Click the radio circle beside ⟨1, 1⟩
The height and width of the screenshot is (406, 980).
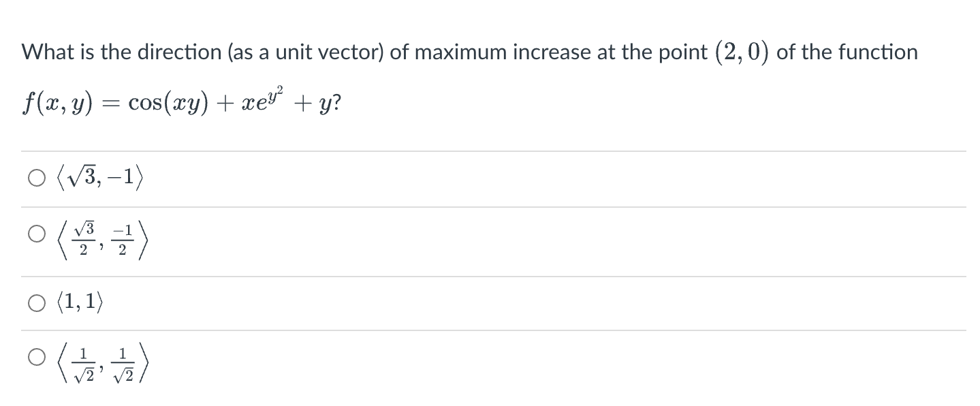coord(36,302)
